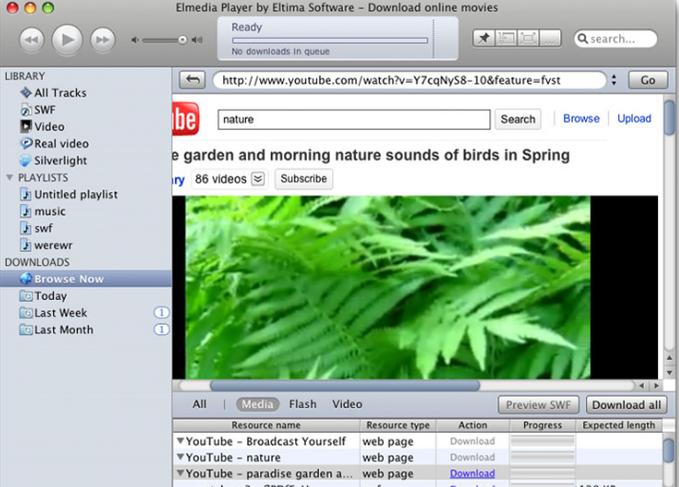Click the page scroll down arrow
The width and height of the screenshot is (679, 487).
click(x=669, y=373)
